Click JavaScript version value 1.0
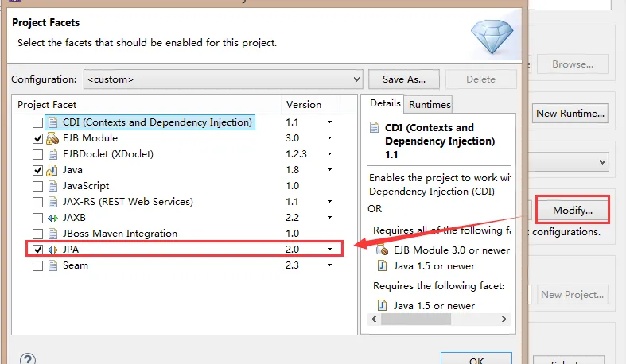 point(292,186)
